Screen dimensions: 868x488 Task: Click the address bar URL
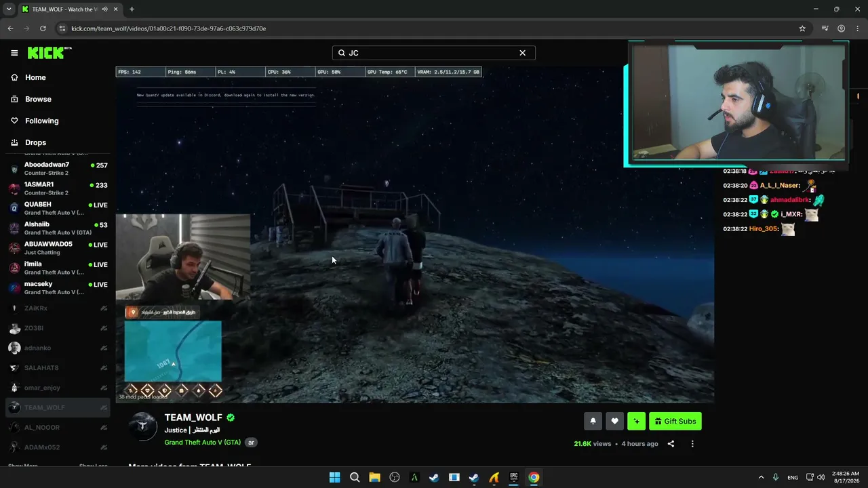(x=168, y=28)
